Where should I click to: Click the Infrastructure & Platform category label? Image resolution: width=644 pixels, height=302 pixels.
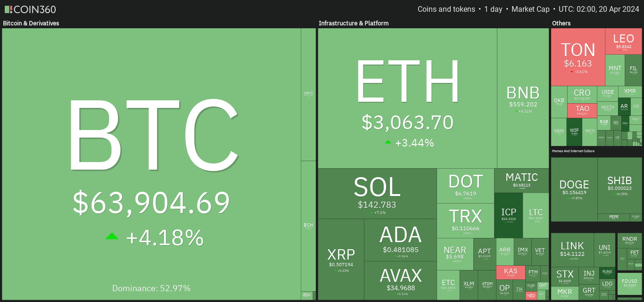(354, 23)
